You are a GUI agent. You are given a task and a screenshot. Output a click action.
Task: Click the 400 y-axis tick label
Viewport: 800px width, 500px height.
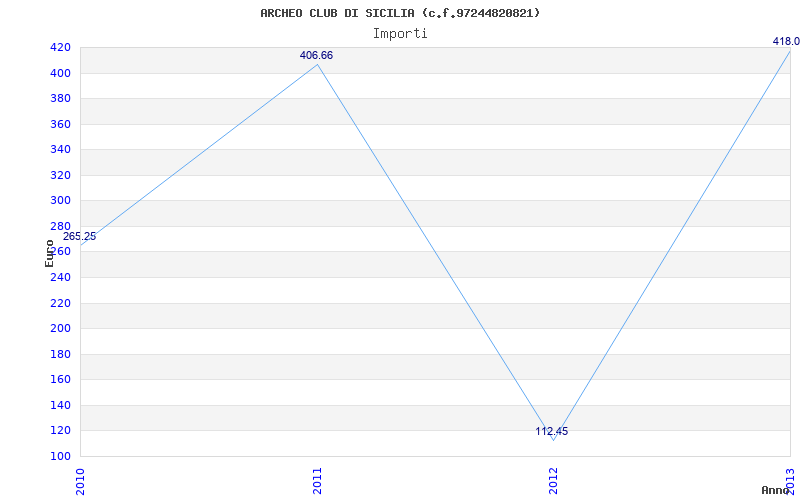click(x=60, y=73)
